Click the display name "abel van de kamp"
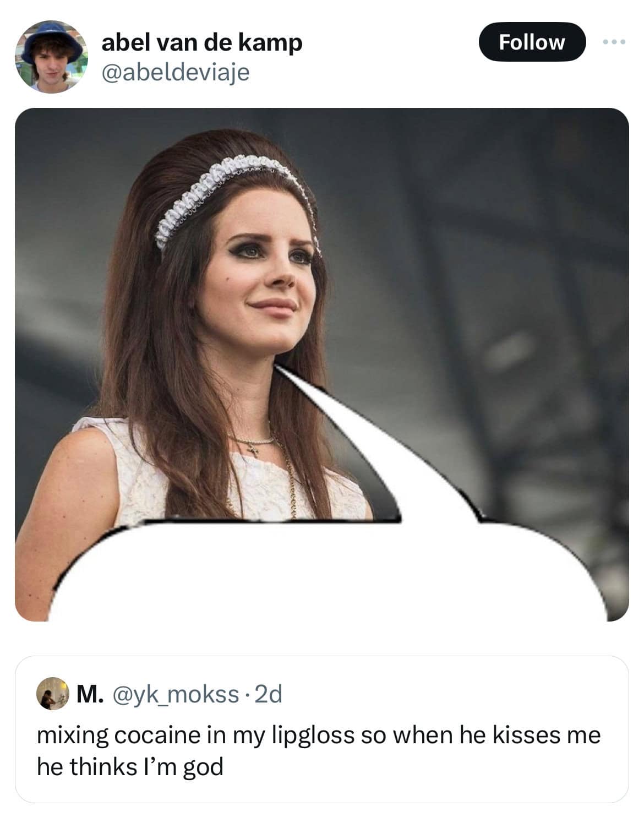Screen dimensions: 644x817 [201, 42]
